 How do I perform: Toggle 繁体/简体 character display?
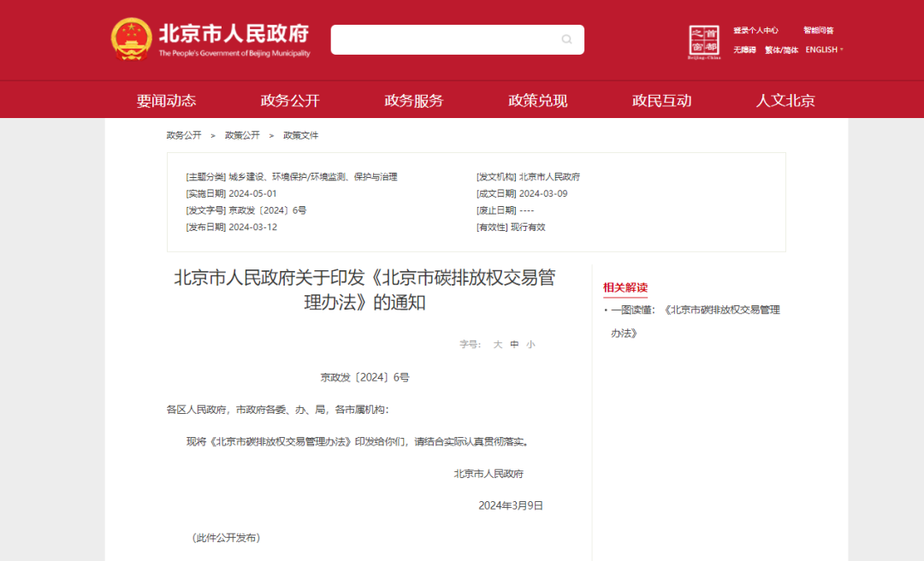pyautogui.click(x=781, y=50)
